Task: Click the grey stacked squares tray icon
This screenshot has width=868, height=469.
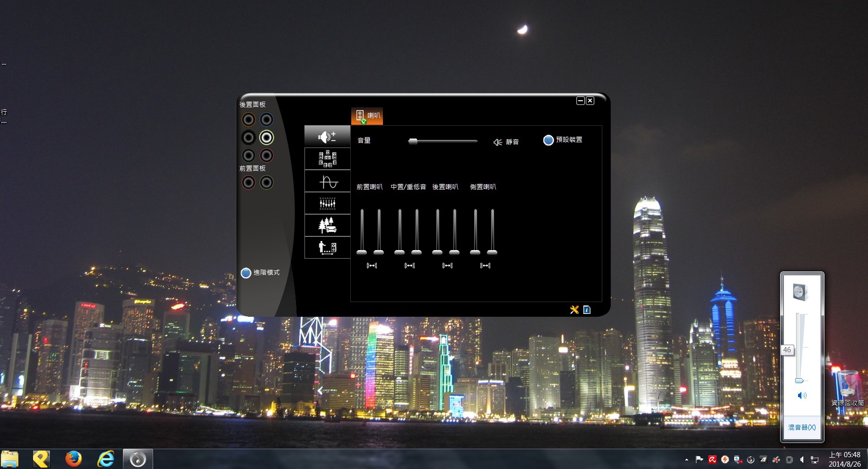Action: click(x=789, y=460)
